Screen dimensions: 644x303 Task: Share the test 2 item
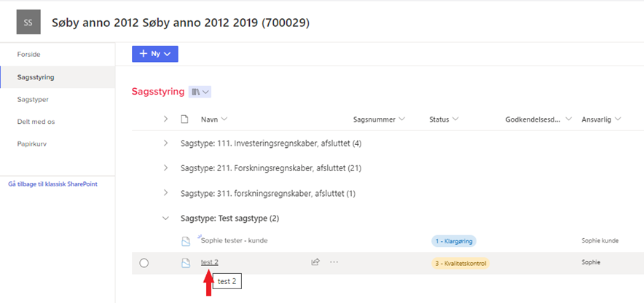click(x=315, y=262)
